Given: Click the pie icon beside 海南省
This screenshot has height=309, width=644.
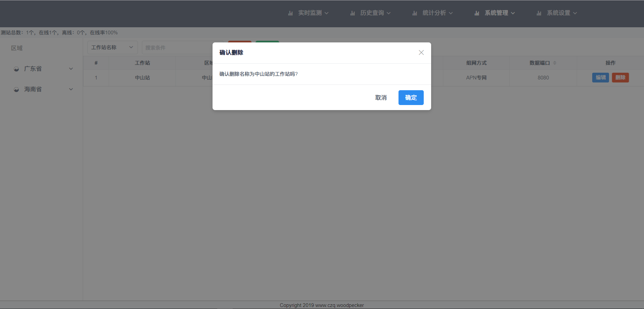Looking at the screenshot, I should tap(16, 90).
